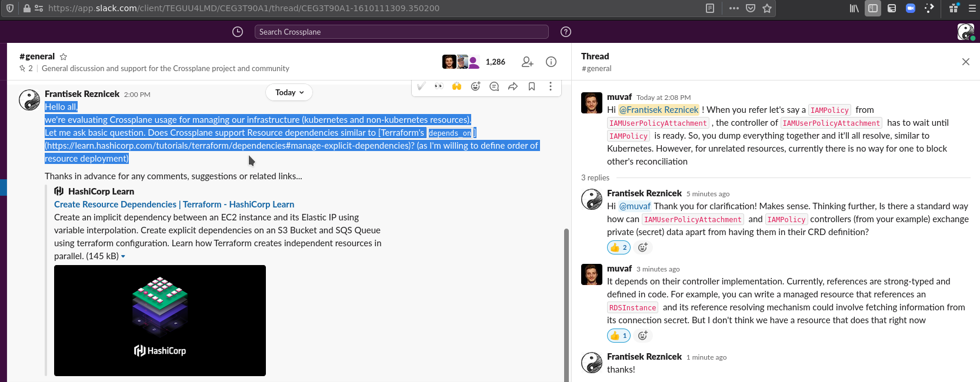Open Firefox library icon
This screenshot has height=382, width=980.
(854, 8)
